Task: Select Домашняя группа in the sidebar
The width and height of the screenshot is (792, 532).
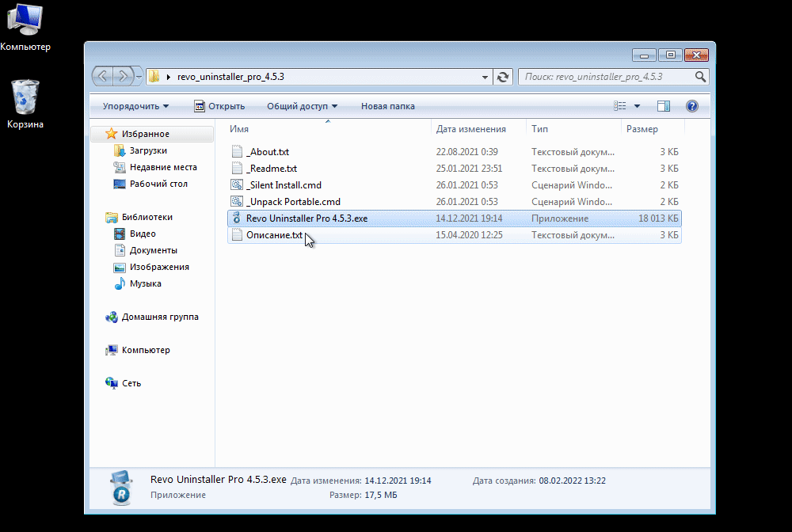Action: coord(160,317)
